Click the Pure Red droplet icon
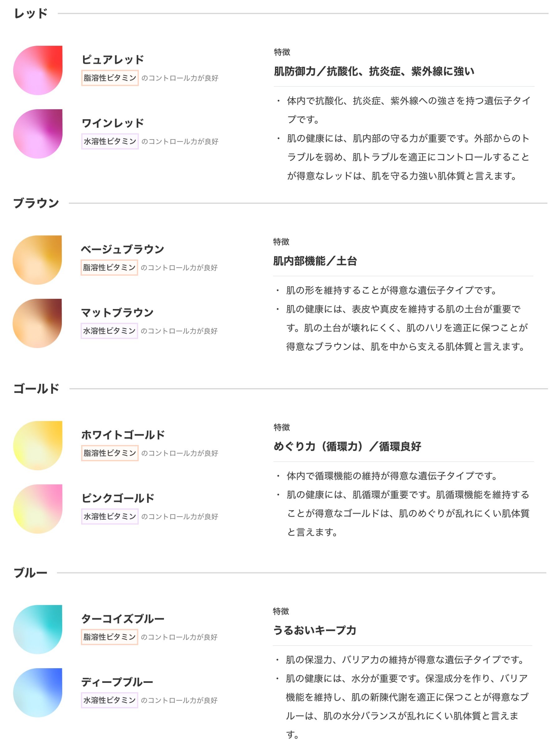 (38, 70)
